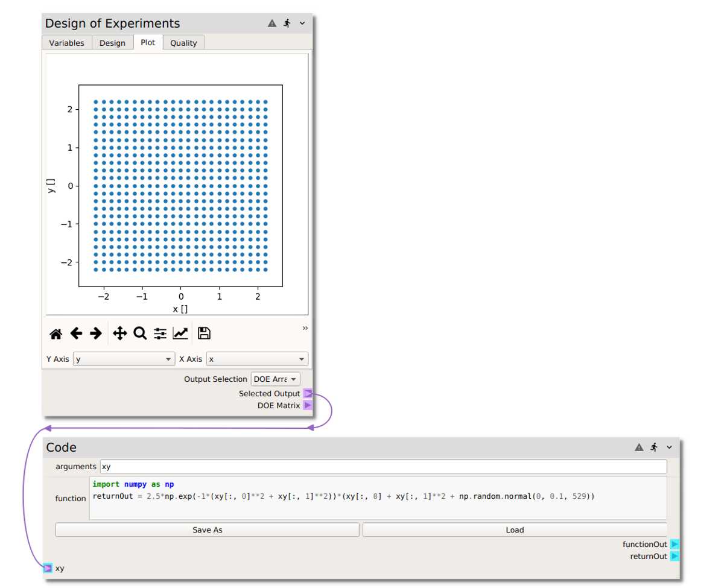Viewport: 724px width, 588px height.
Task: Click the back arrow in plot toolbar
Action: 76,333
